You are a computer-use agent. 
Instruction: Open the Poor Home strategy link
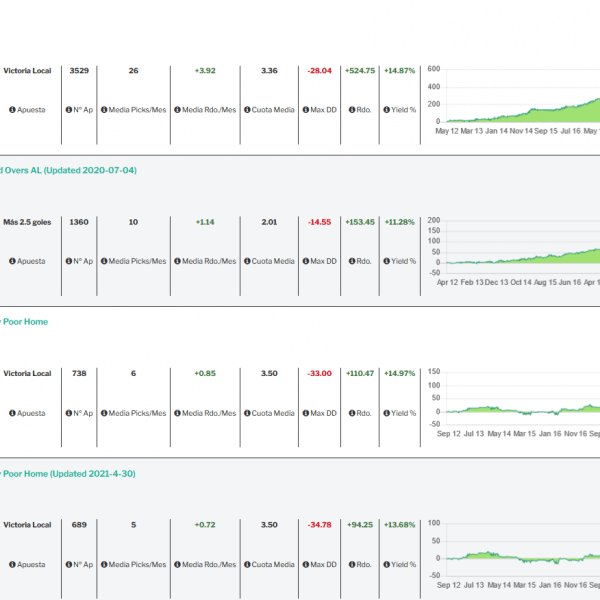coord(24,322)
